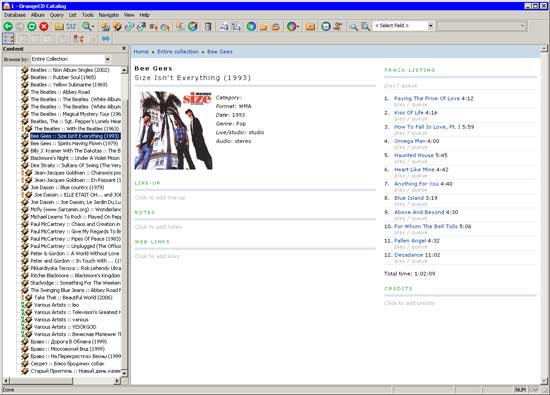Screen dimensions: 550x395
Task: Click the green refresh icon in toolbar
Action: [32, 26]
